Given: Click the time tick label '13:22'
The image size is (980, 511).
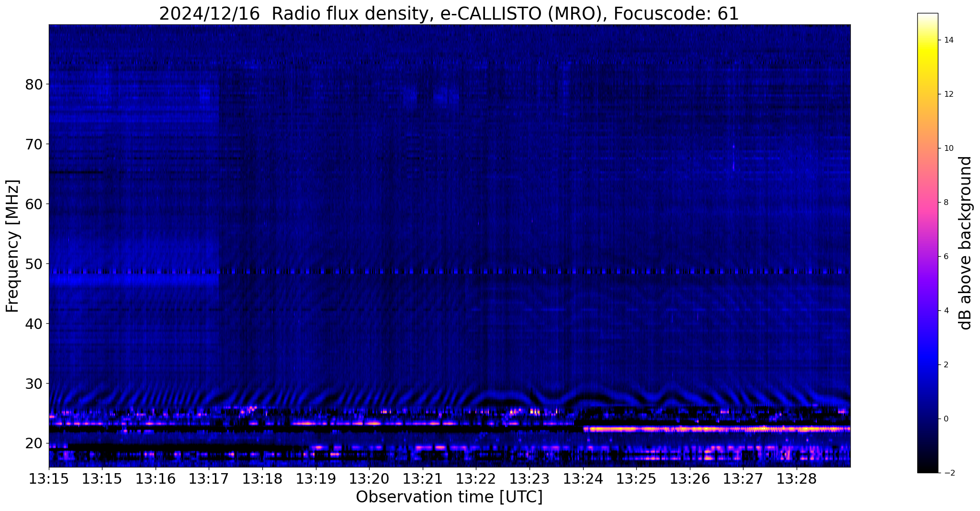Looking at the screenshot, I should pos(476,478).
